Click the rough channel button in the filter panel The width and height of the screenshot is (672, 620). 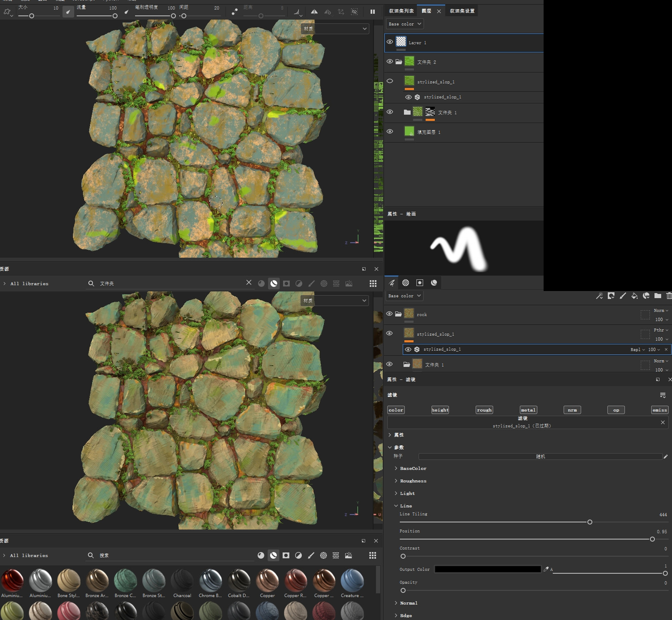coord(484,410)
